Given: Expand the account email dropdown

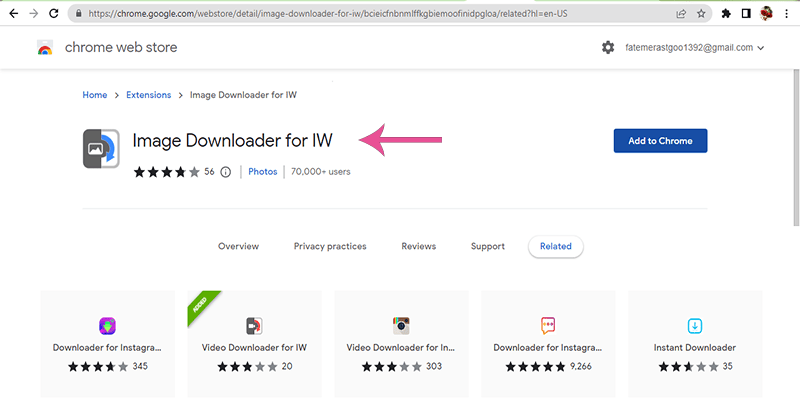Looking at the screenshot, I should [x=761, y=48].
